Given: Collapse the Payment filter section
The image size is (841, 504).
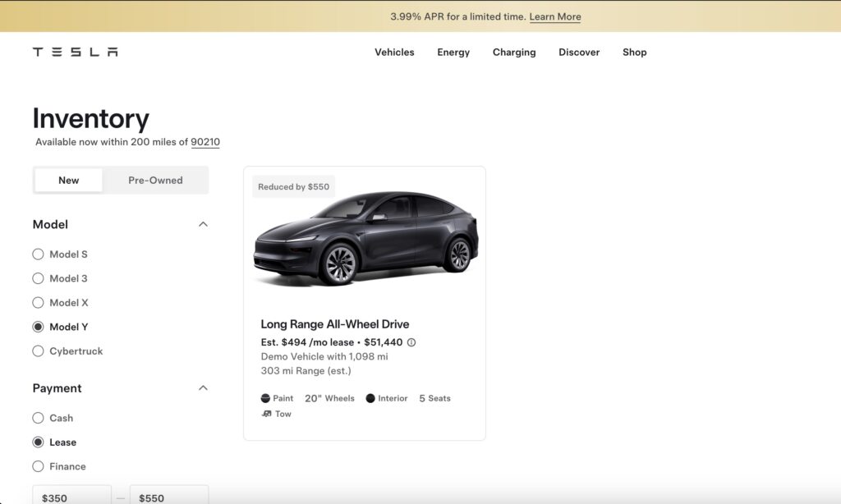Looking at the screenshot, I should point(203,387).
